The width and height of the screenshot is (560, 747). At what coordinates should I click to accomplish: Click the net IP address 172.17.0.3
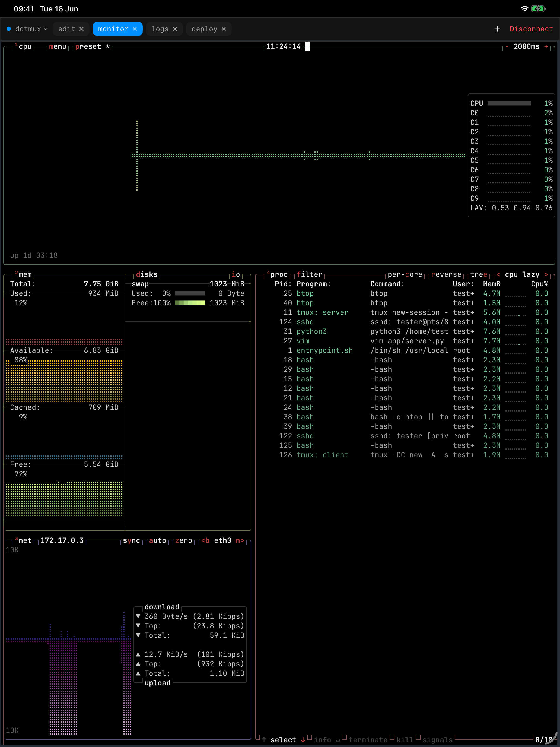pos(62,541)
